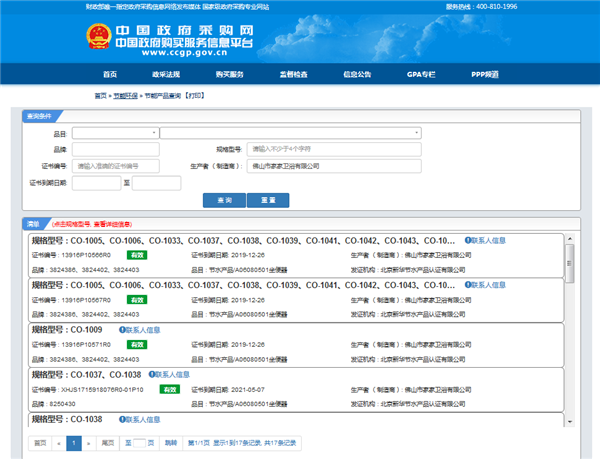Click 联系人信息 icon for certificate 13916P10566R0

[485, 241]
